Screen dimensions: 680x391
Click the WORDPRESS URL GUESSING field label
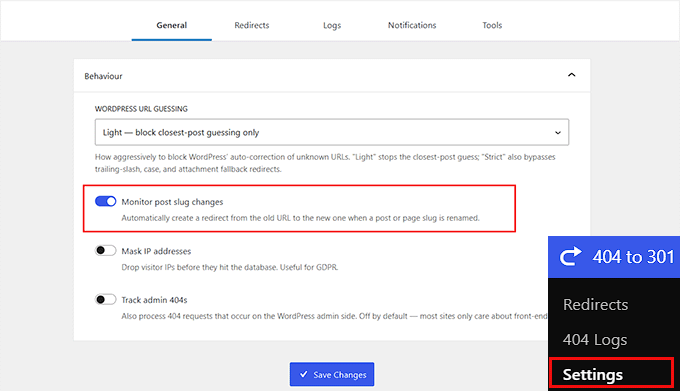(x=141, y=109)
